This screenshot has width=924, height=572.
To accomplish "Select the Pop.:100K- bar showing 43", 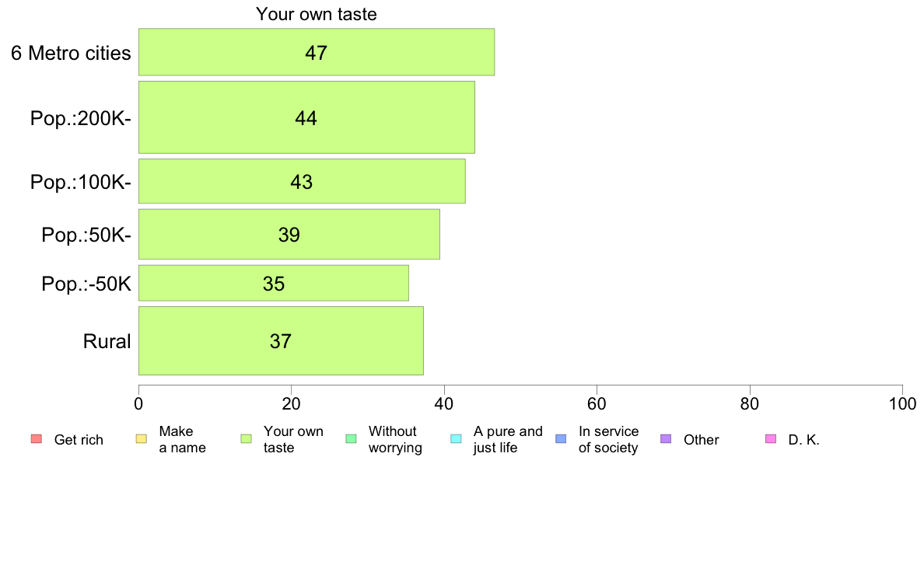I will click(x=302, y=181).
